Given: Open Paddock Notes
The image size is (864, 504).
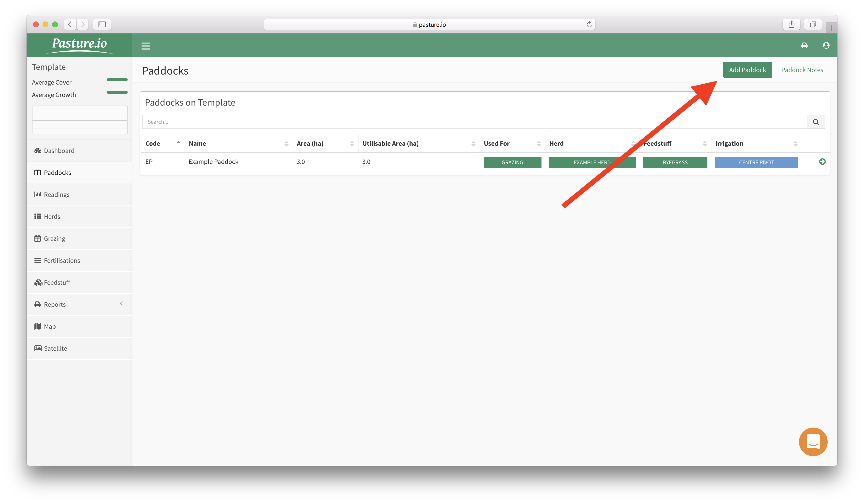Looking at the screenshot, I should point(802,70).
